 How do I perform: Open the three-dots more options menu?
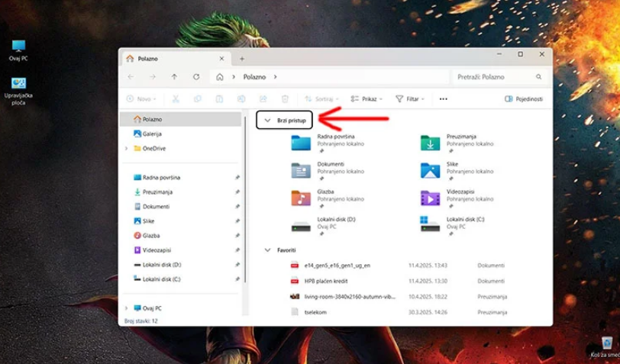444,98
